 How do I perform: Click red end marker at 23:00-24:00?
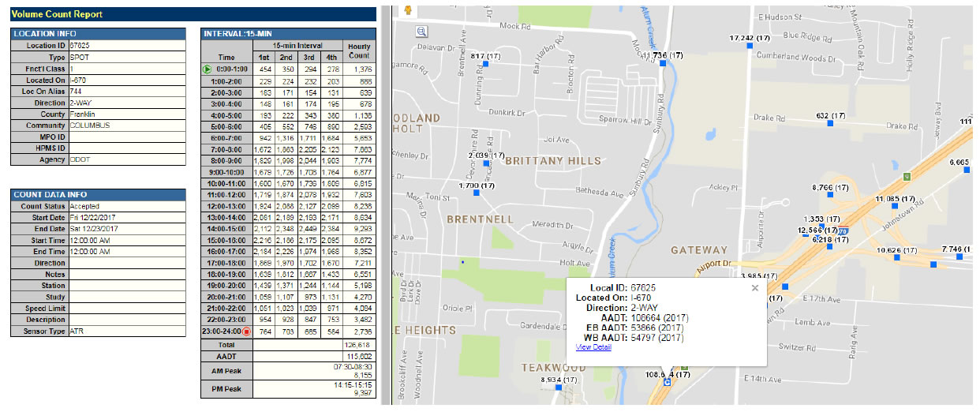tap(246, 331)
